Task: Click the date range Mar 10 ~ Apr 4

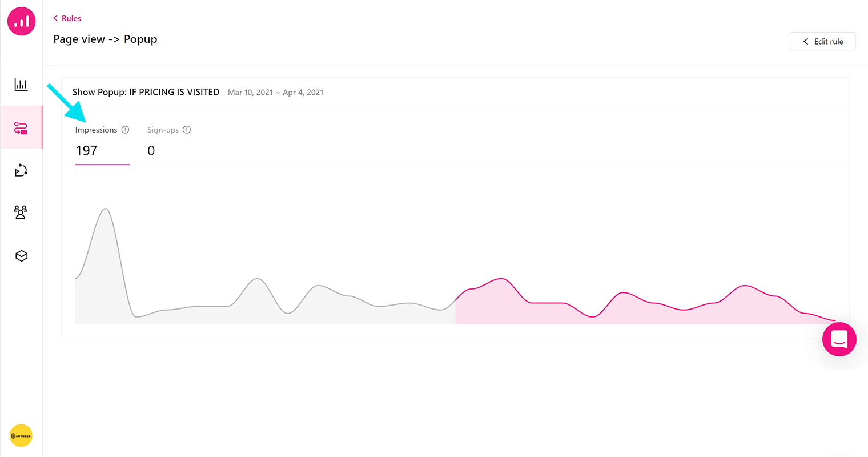Action: tap(275, 93)
